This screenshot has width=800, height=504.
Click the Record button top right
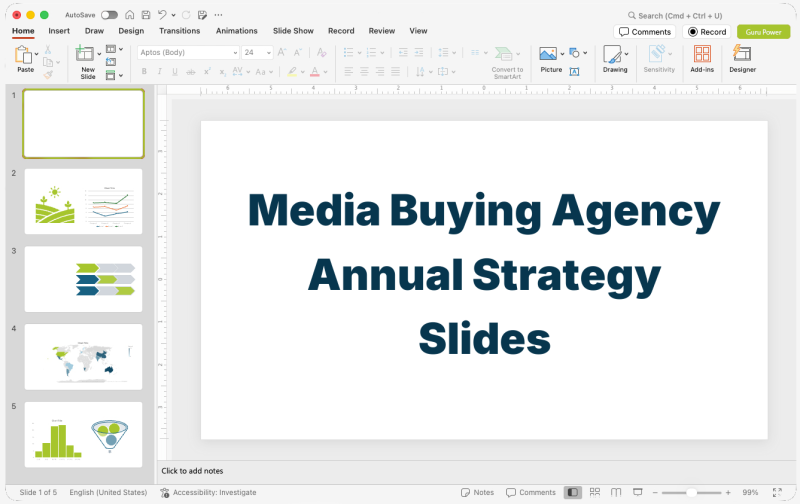click(x=707, y=32)
